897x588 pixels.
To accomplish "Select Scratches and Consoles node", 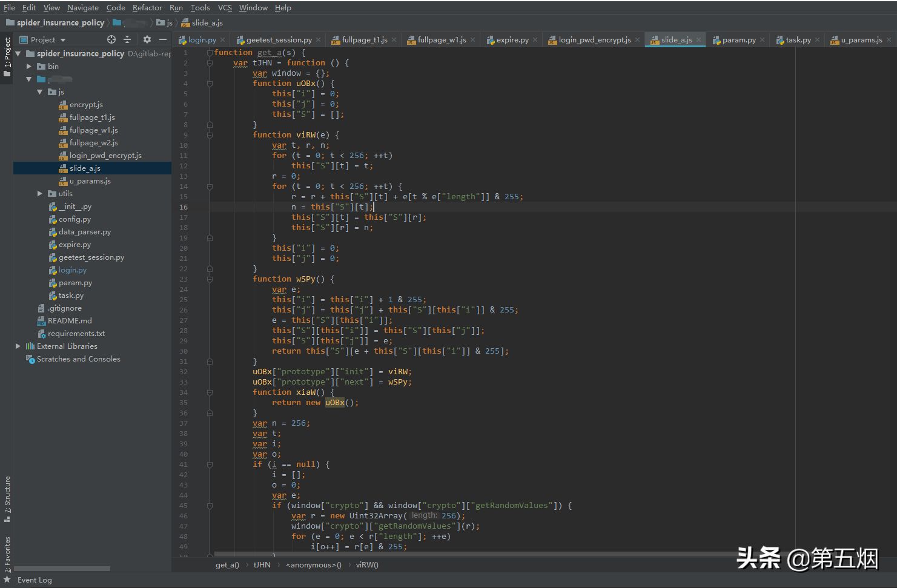I will (x=73, y=358).
